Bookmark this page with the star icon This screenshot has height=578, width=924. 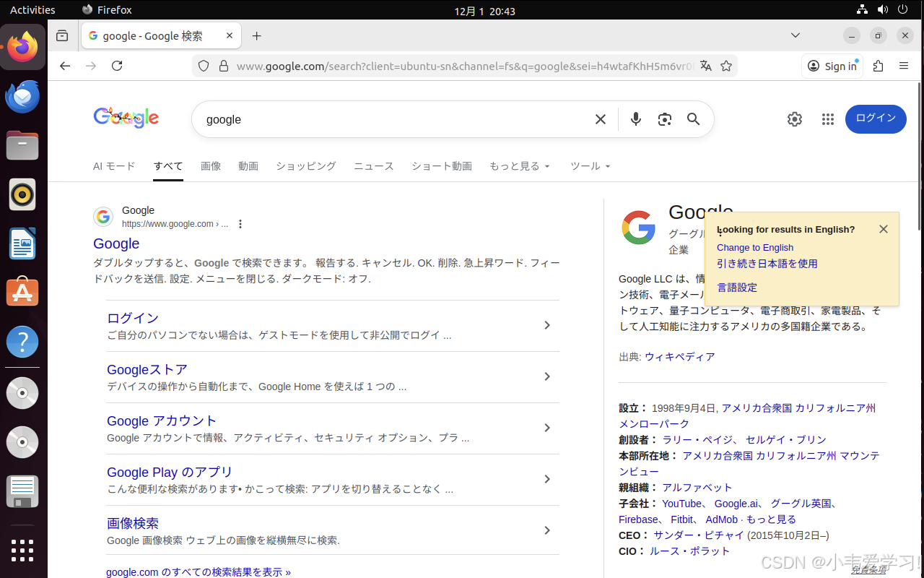[x=726, y=66]
